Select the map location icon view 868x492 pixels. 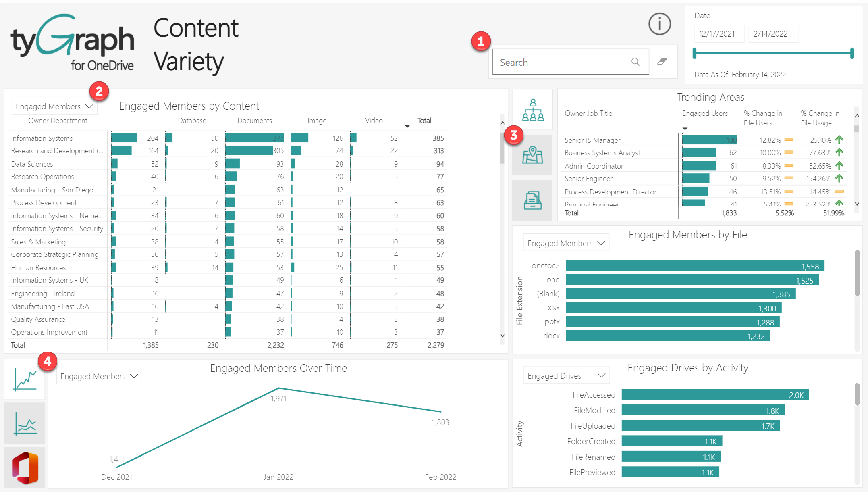532,155
